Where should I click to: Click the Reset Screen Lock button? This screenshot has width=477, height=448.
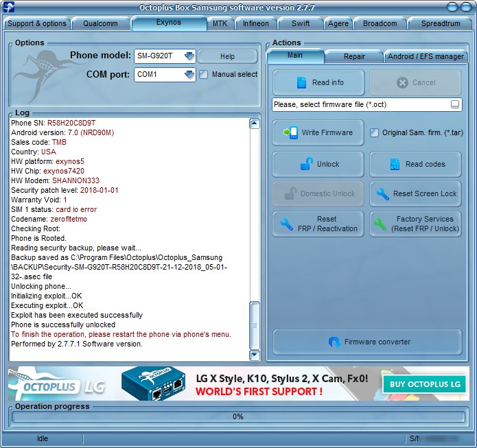[415, 193]
